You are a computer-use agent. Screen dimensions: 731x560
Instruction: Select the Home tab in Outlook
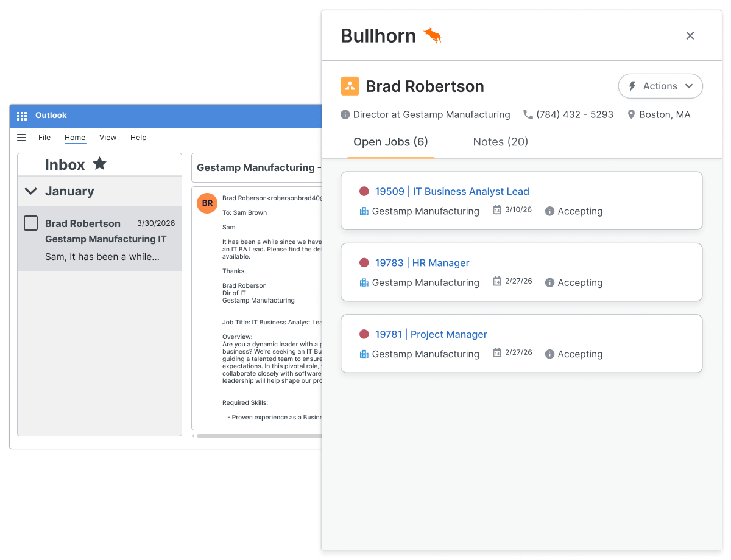[x=75, y=138]
